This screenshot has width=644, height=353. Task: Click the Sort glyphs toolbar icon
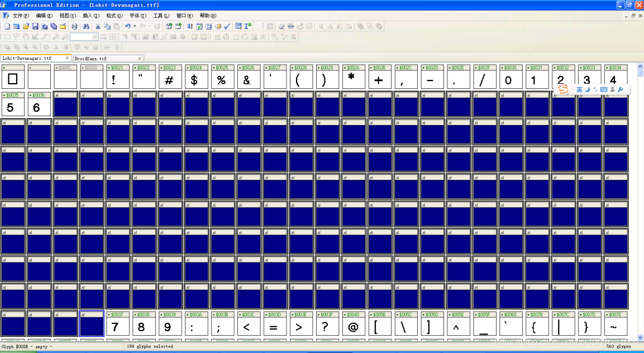click(190, 26)
